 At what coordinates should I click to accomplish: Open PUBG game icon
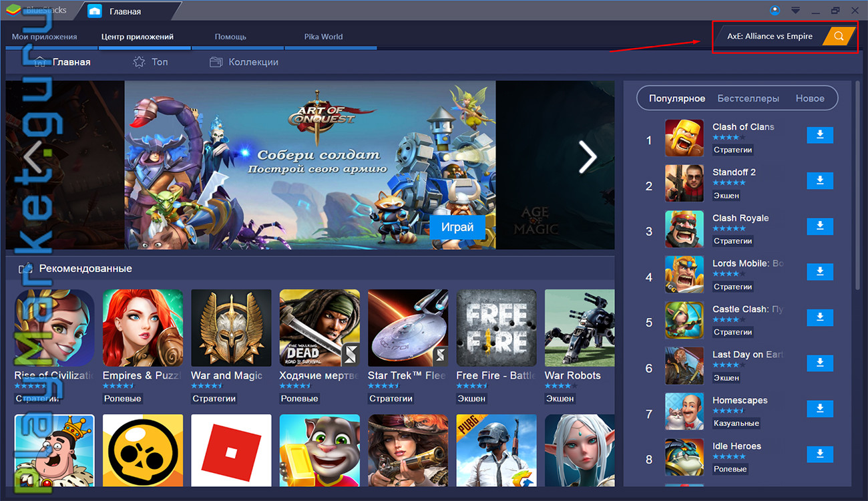tap(497, 450)
